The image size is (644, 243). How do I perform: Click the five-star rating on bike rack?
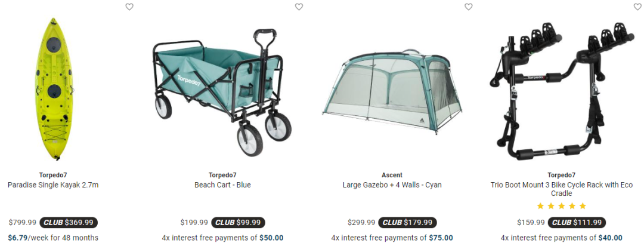click(562, 206)
